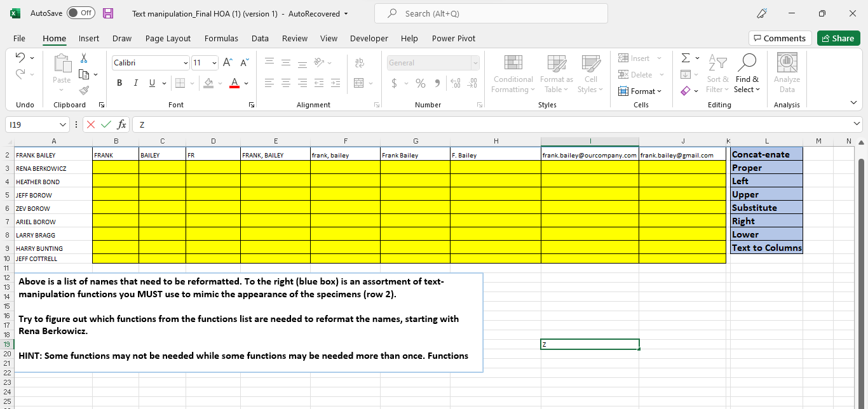The height and width of the screenshot is (409, 868).
Task: Toggle bold formatting
Action: click(119, 83)
